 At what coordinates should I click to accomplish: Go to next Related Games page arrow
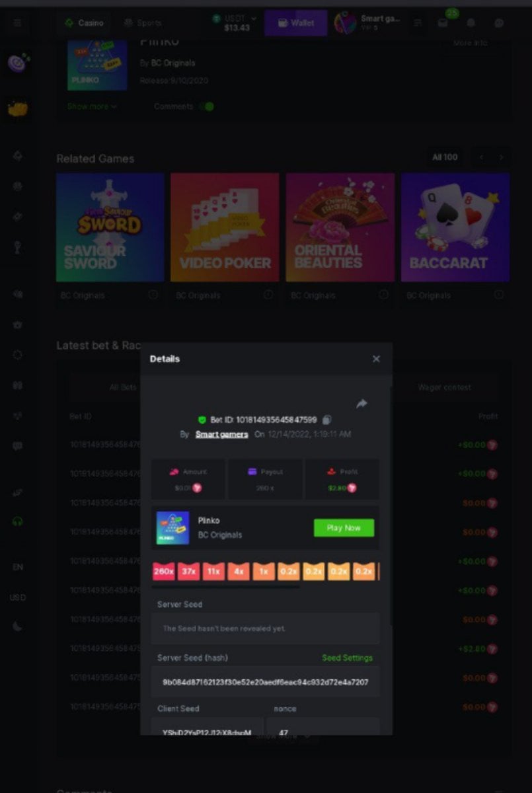(501, 157)
